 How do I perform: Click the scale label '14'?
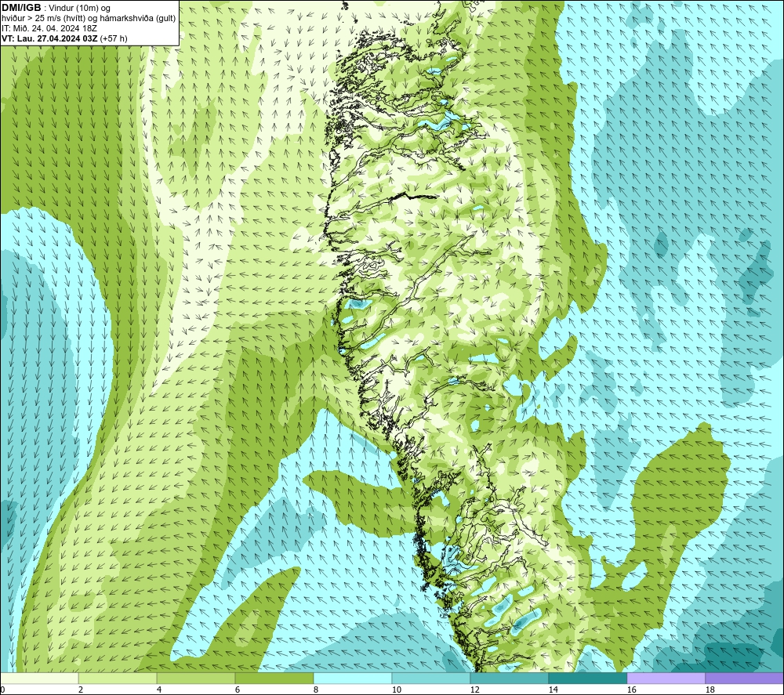pos(553,690)
